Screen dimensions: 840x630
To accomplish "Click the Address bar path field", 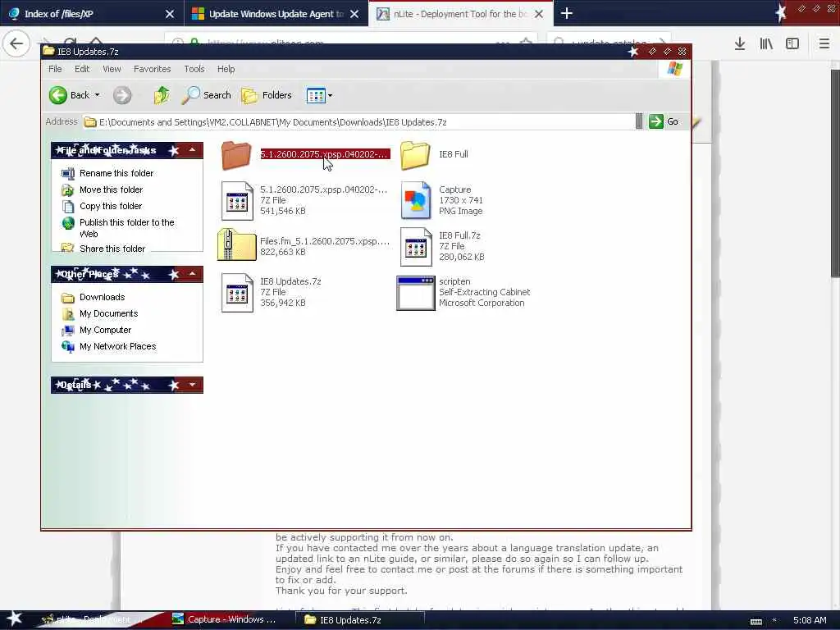I will pos(358,122).
